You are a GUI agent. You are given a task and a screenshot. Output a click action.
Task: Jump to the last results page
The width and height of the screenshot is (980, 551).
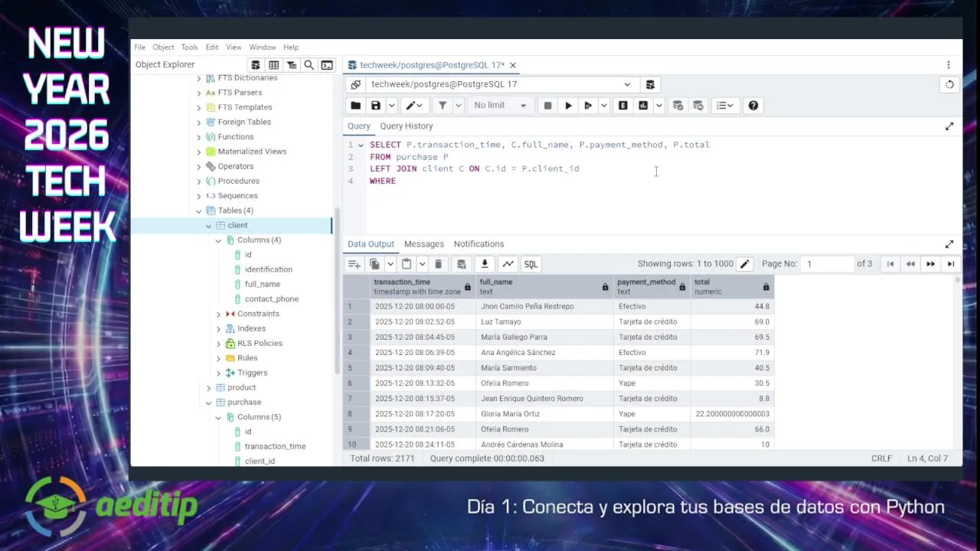(950, 264)
